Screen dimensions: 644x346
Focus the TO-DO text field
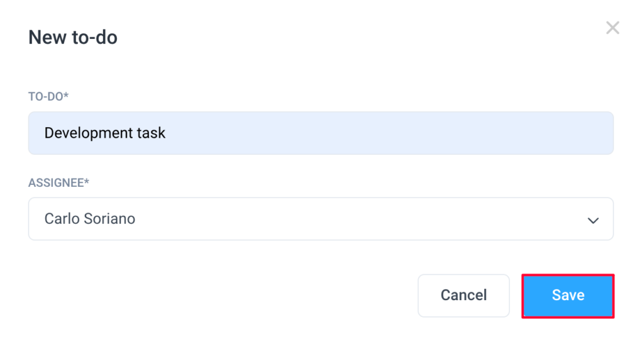[x=321, y=133]
